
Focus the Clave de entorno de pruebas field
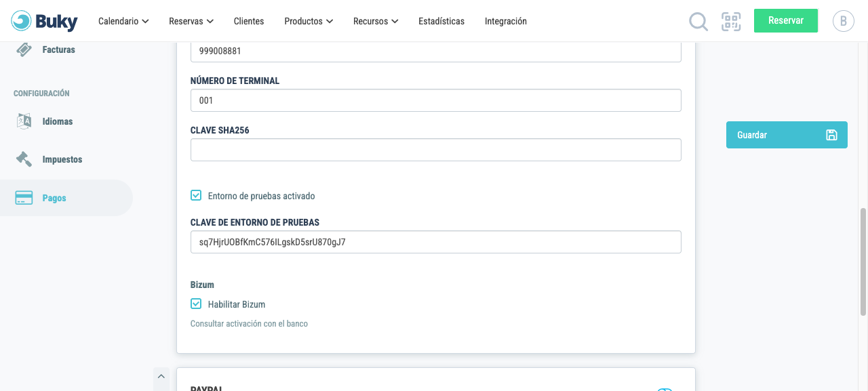[436, 242]
